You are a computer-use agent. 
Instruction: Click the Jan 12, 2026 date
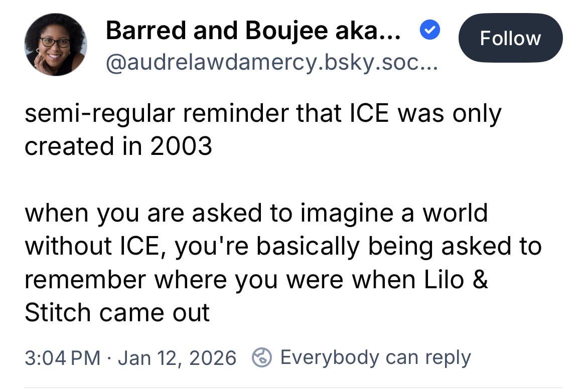click(177, 358)
